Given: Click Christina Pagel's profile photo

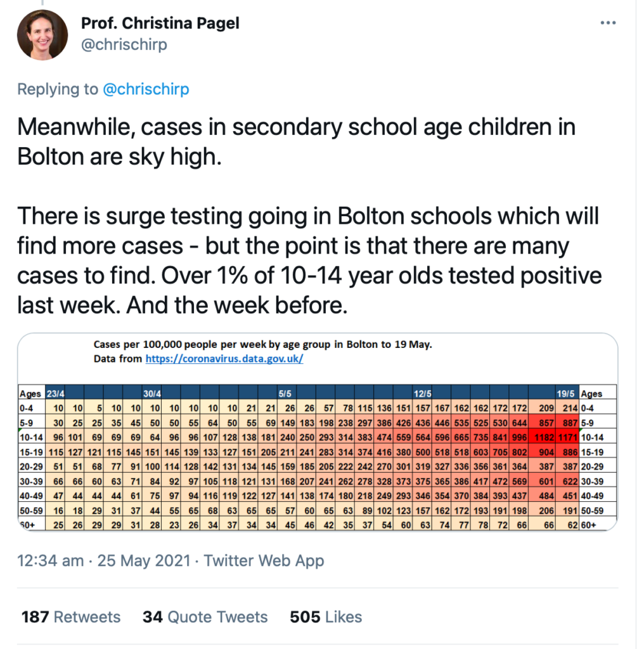Looking at the screenshot, I should [x=42, y=35].
